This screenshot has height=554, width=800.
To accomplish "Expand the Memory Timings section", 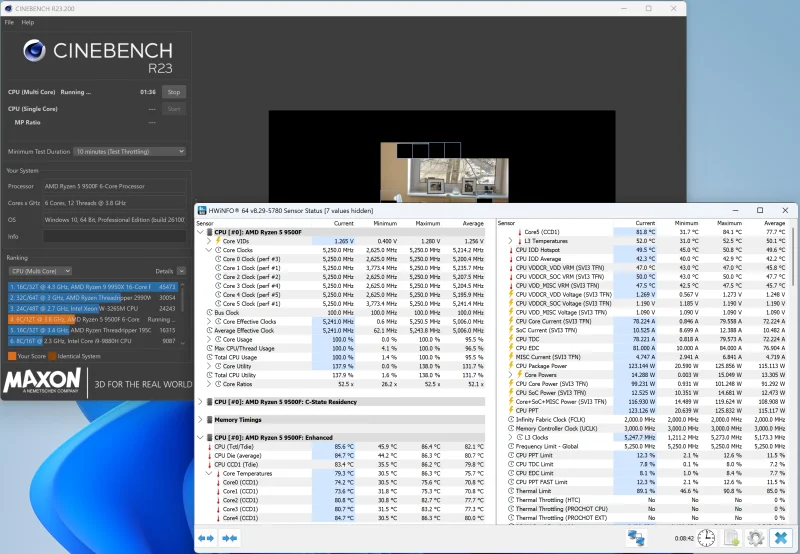I will click(x=201, y=420).
